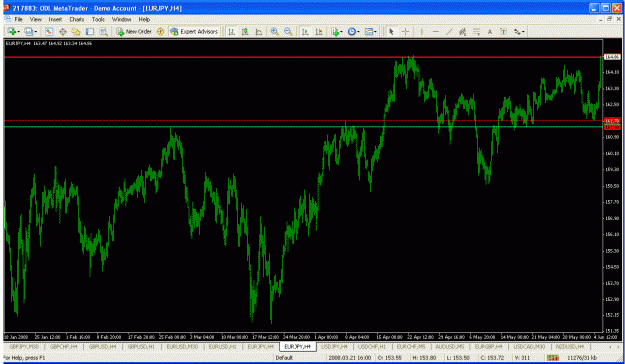Screen dimensions: 625x364
Task: Switch chart to candlesticks mode
Action: tap(245, 31)
